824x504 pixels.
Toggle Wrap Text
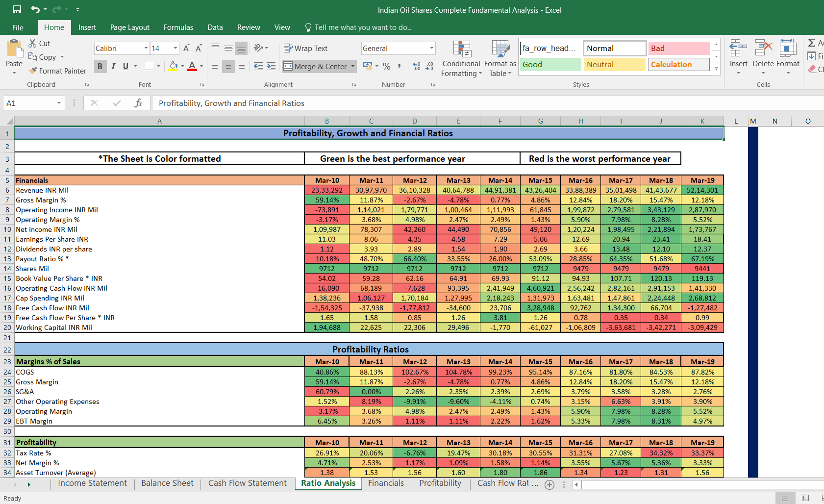pos(305,48)
